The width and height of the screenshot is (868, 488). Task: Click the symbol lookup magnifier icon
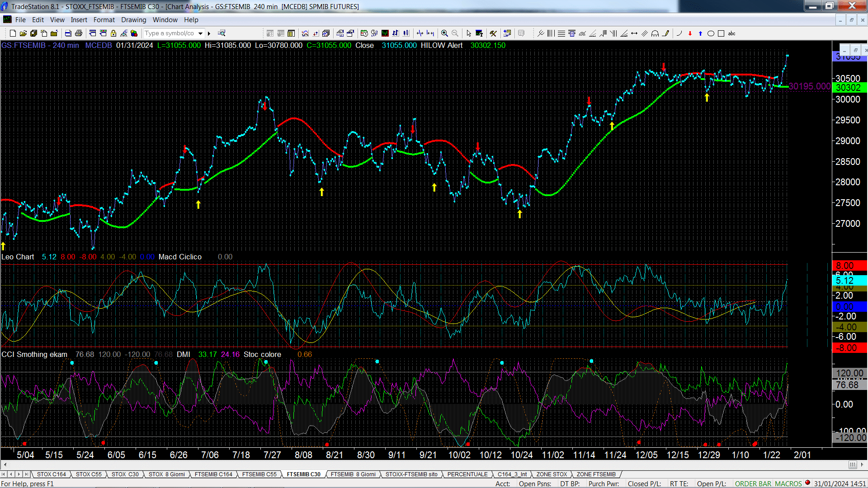tap(222, 33)
